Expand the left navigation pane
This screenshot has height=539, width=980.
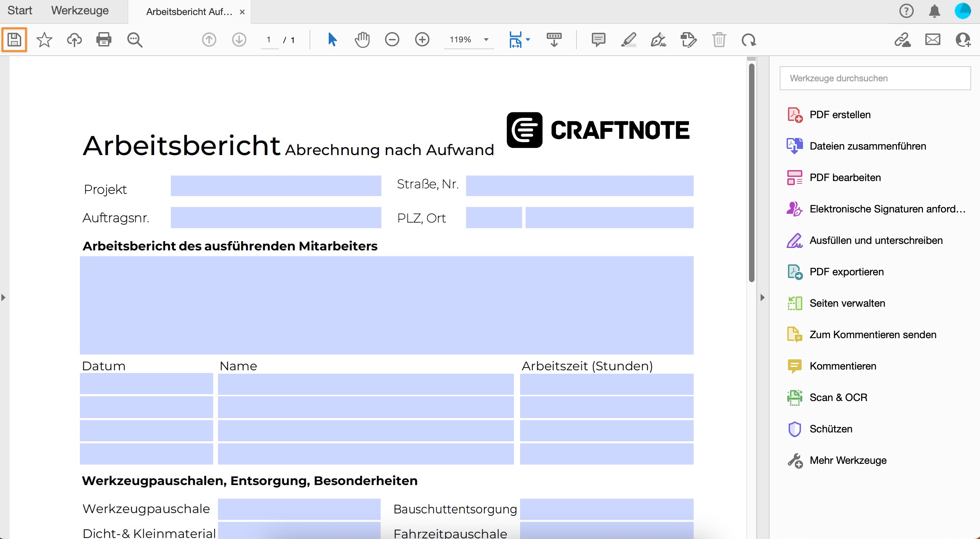tap(3, 298)
